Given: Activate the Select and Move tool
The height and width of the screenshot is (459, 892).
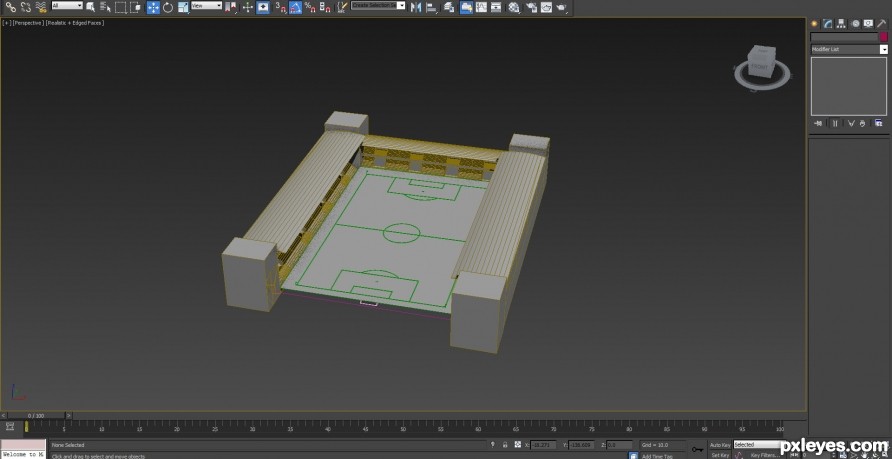Looking at the screenshot, I should click(x=153, y=7).
